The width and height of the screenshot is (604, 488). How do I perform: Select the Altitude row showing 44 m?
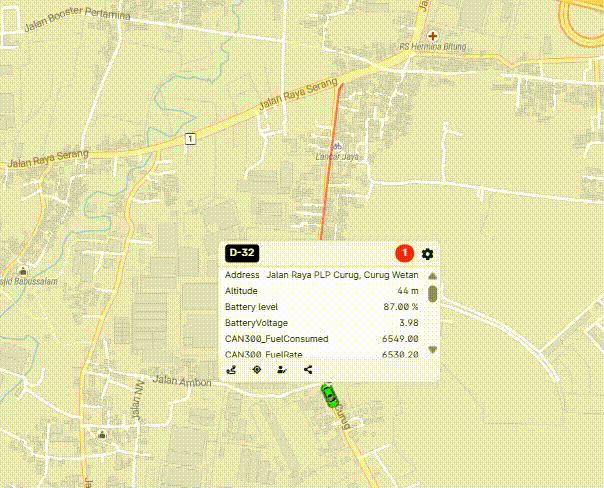pyautogui.click(x=321, y=291)
